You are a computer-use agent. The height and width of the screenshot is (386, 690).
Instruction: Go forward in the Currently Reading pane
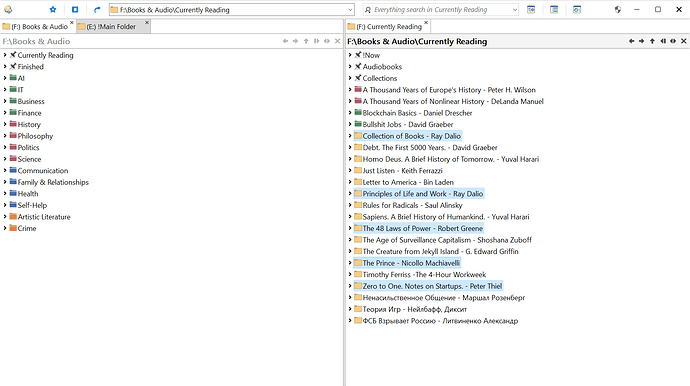[x=642, y=41]
